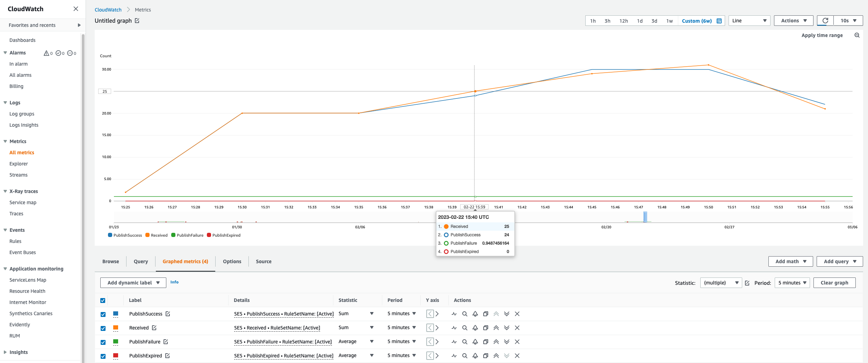Search for the PublishFailure metric
The image size is (868, 363).
pos(465,342)
